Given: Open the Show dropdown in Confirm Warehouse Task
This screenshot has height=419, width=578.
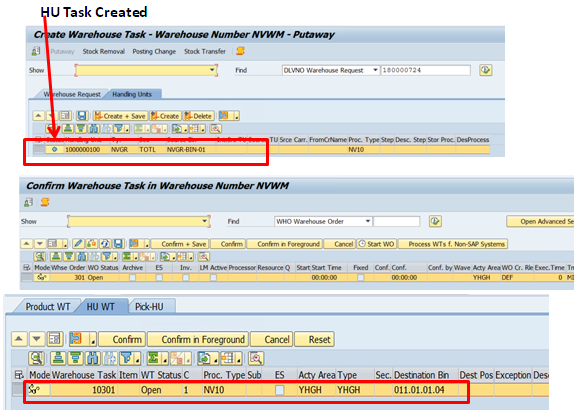Looking at the screenshot, I should [205, 221].
